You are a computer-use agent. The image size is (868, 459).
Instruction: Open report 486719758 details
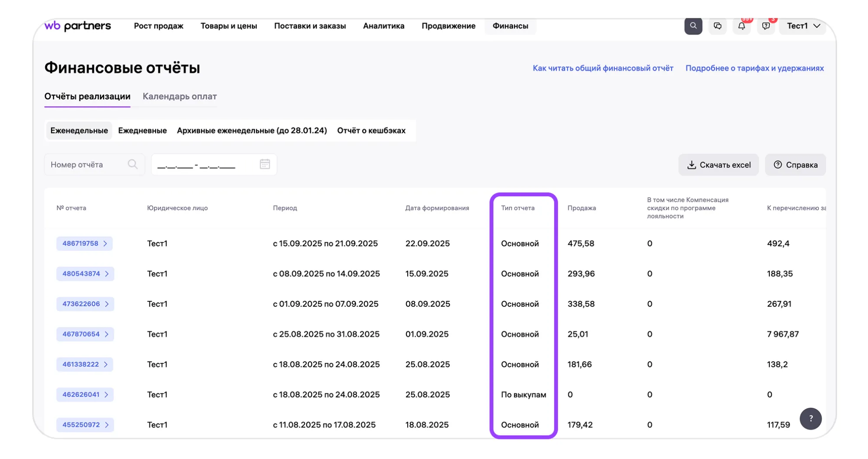click(x=84, y=244)
